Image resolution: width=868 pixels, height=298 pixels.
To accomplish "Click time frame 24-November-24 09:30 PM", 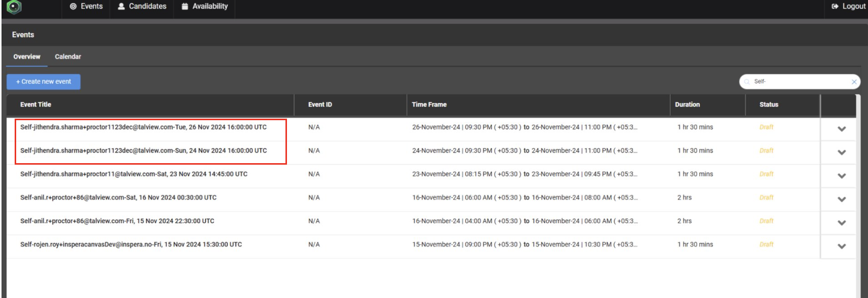I will coord(524,151).
